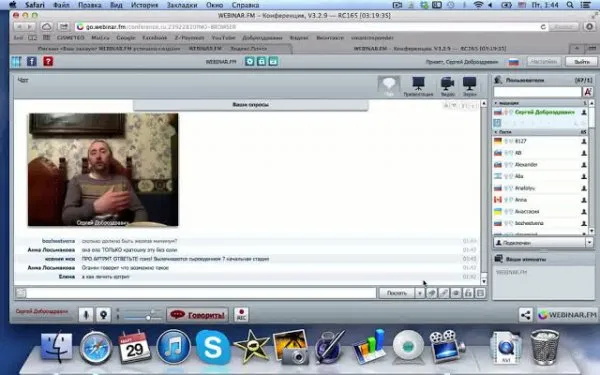Click the red A icon beside user search
Viewport: 600px width, 375px height.
[588, 92]
